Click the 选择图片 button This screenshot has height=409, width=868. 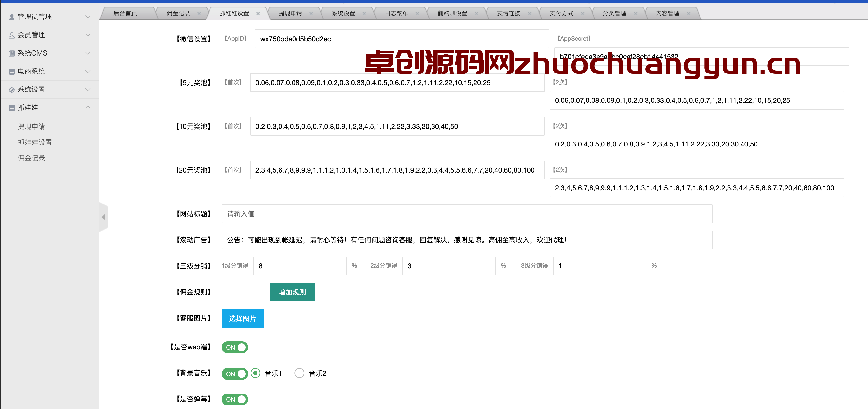click(x=243, y=319)
